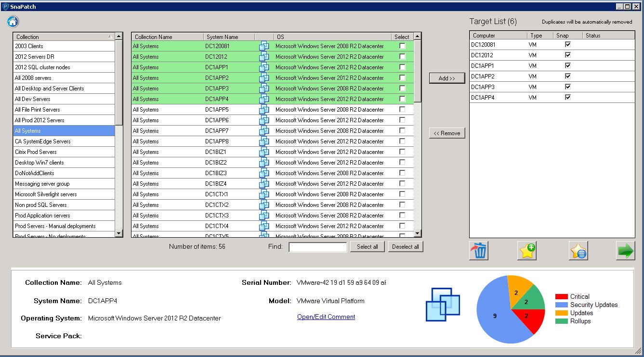This screenshot has width=644, height=357.
Task: Check Select box for DC1APP5
Action: [x=402, y=110]
